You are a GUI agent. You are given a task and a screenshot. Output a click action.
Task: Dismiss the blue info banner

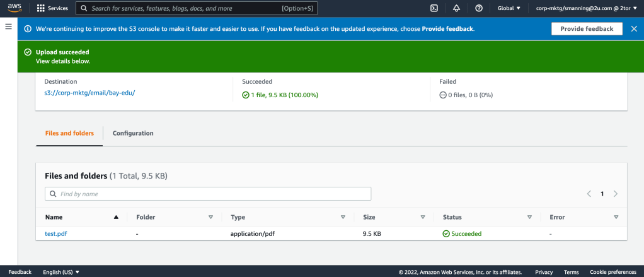(x=633, y=28)
